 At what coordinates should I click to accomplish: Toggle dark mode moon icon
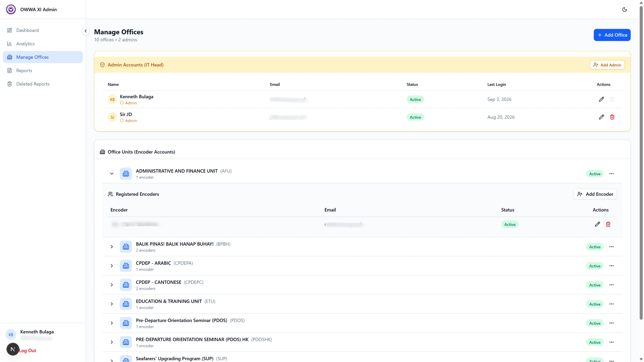click(x=624, y=9)
